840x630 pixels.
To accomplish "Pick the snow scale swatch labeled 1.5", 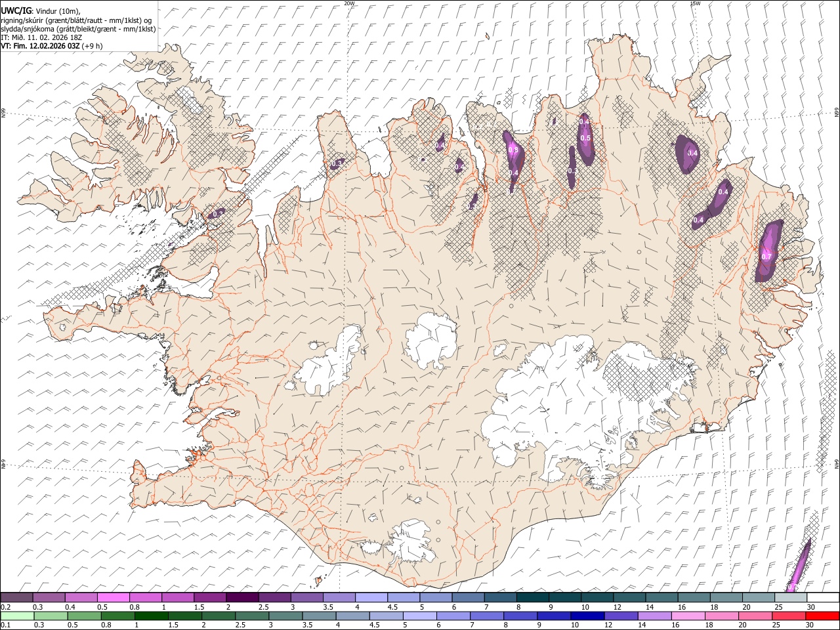I will (x=210, y=597).
